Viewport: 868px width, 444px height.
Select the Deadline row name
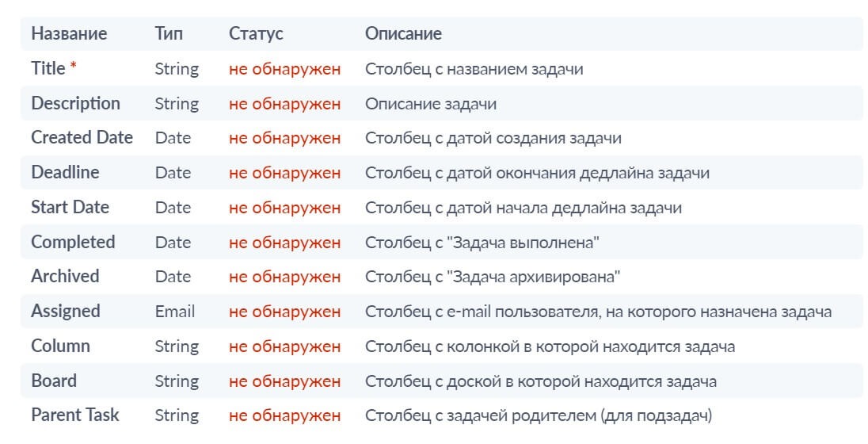tap(65, 172)
